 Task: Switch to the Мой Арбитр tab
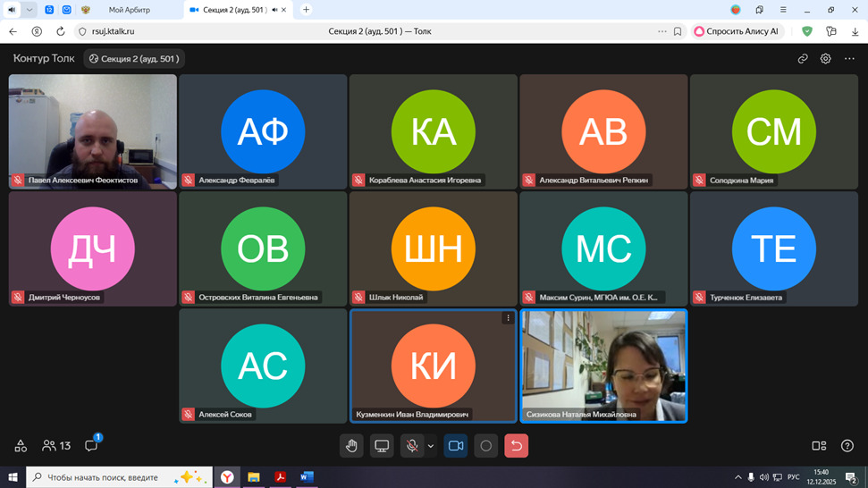point(130,10)
